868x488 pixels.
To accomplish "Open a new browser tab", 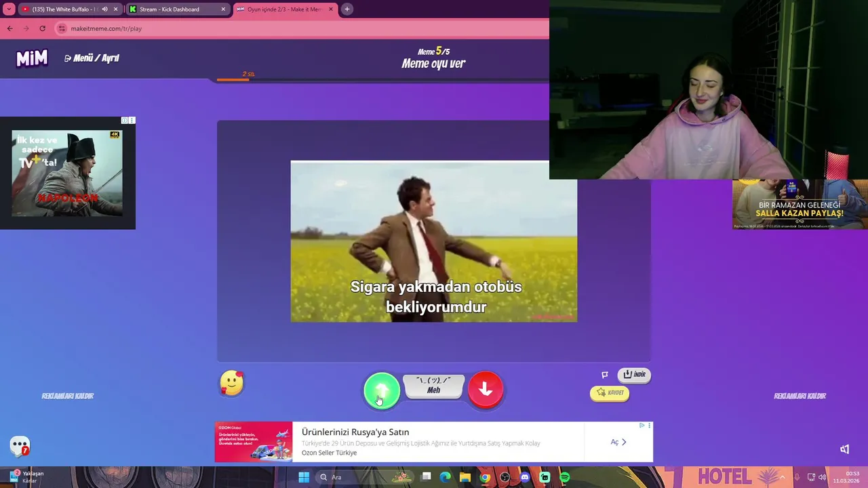I will pyautogui.click(x=347, y=9).
